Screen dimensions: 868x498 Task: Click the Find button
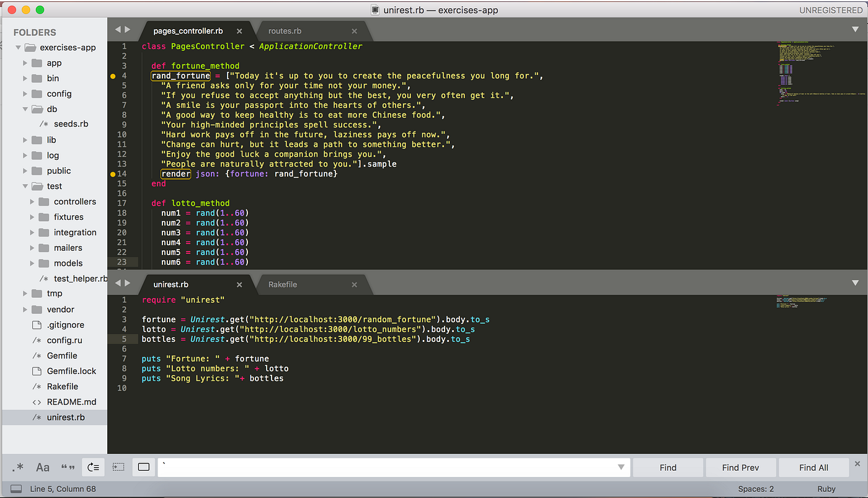[668, 468]
